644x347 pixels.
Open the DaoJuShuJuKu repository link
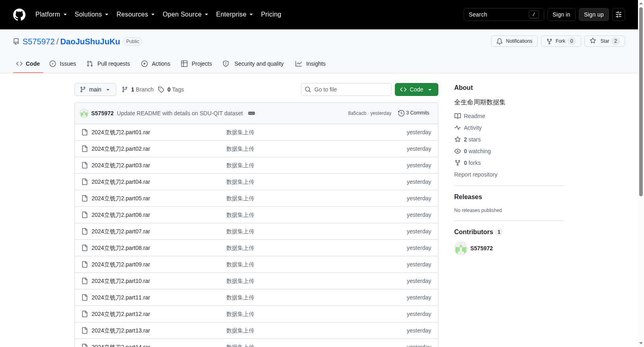(90, 42)
